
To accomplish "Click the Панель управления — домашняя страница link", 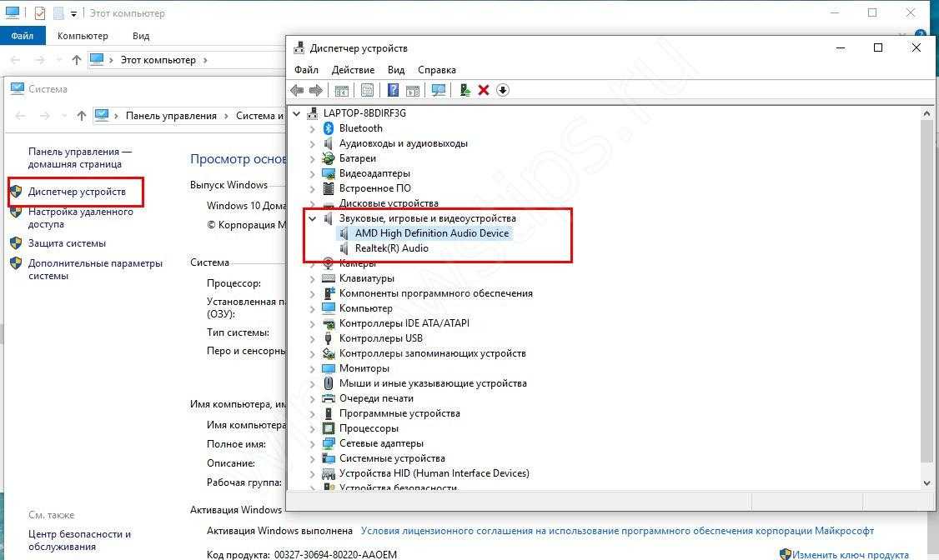I will (80, 158).
